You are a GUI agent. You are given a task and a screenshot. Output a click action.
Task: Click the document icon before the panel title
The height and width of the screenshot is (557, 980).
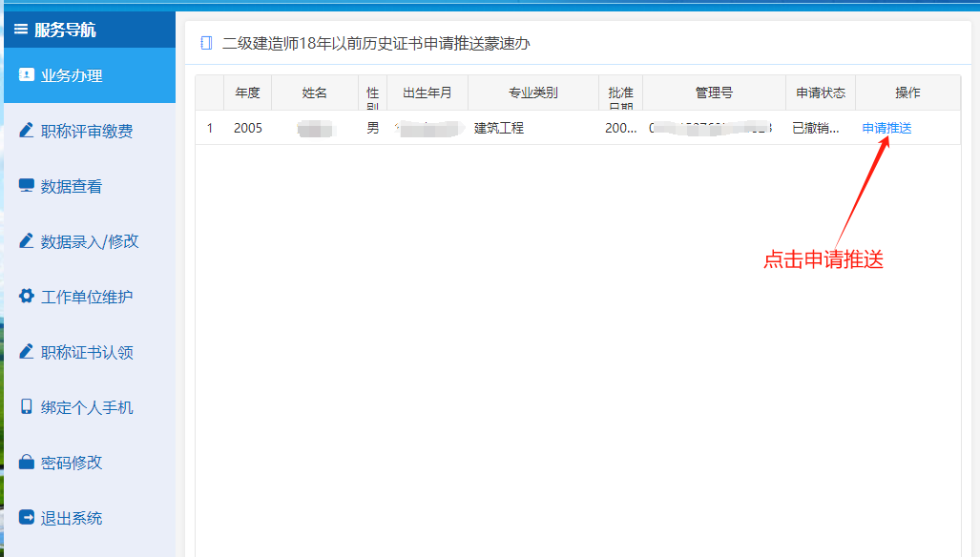coord(206,43)
